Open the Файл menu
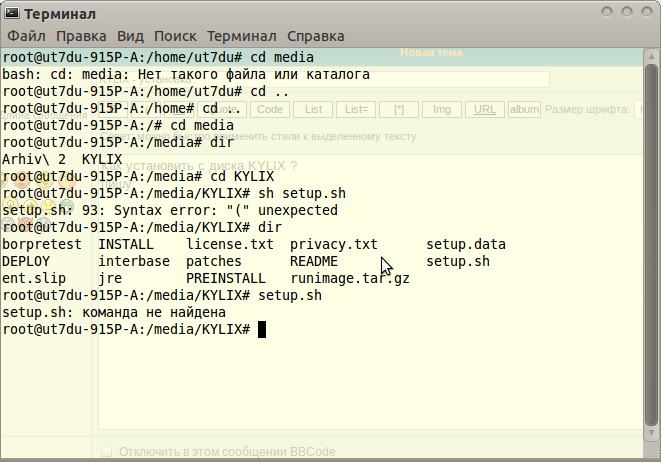The height and width of the screenshot is (462, 661). click(x=26, y=37)
